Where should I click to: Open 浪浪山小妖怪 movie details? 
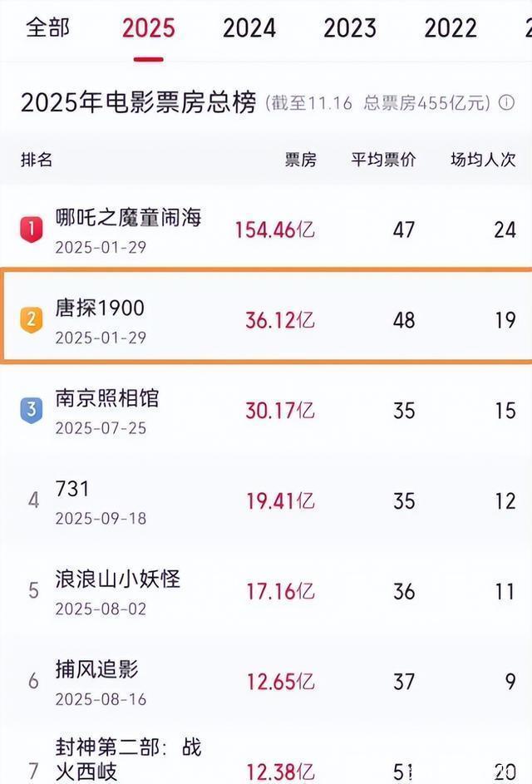tap(117, 579)
